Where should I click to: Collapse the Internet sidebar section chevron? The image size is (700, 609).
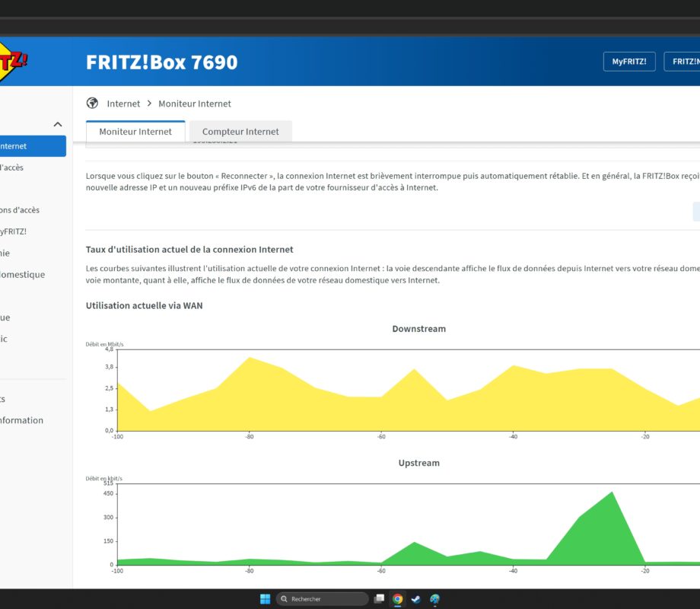tap(58, 124)
